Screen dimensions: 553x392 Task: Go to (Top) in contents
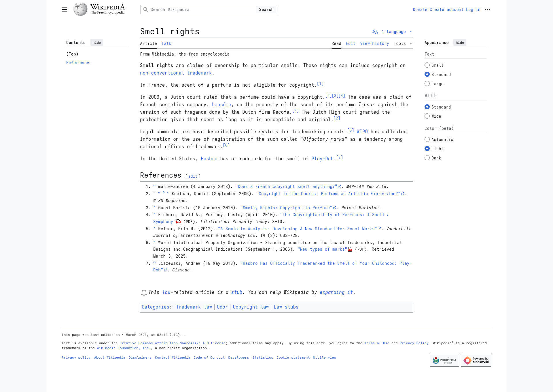coord(72,54)
